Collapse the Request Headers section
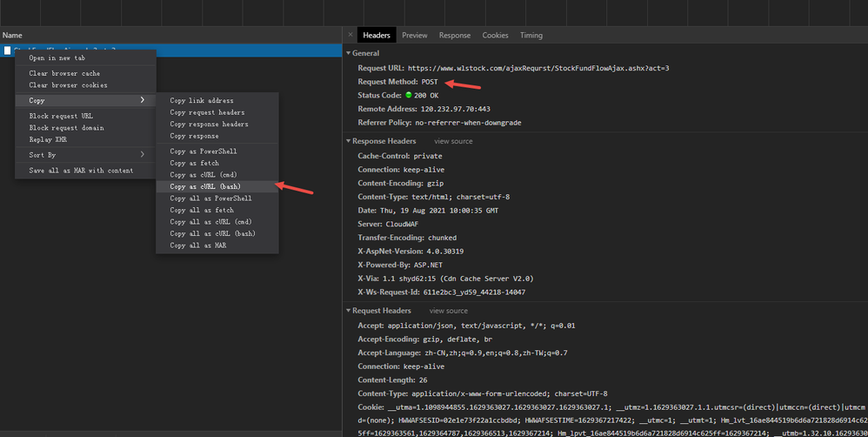868x437 pixels. (x=348, y=311)
